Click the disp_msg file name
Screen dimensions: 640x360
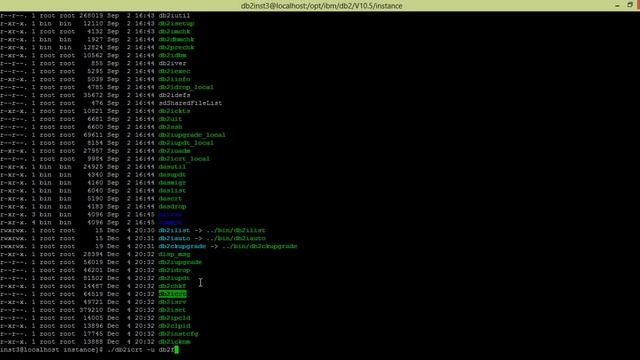pos(174,254)
